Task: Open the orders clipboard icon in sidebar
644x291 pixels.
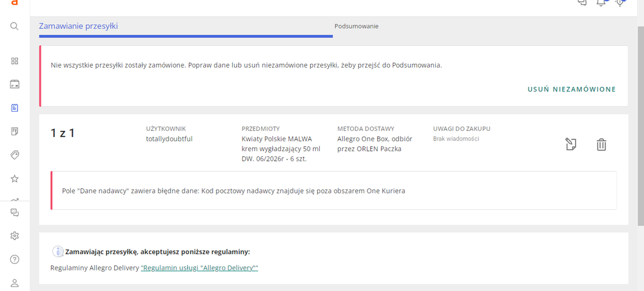Action: tap(15, 108)
